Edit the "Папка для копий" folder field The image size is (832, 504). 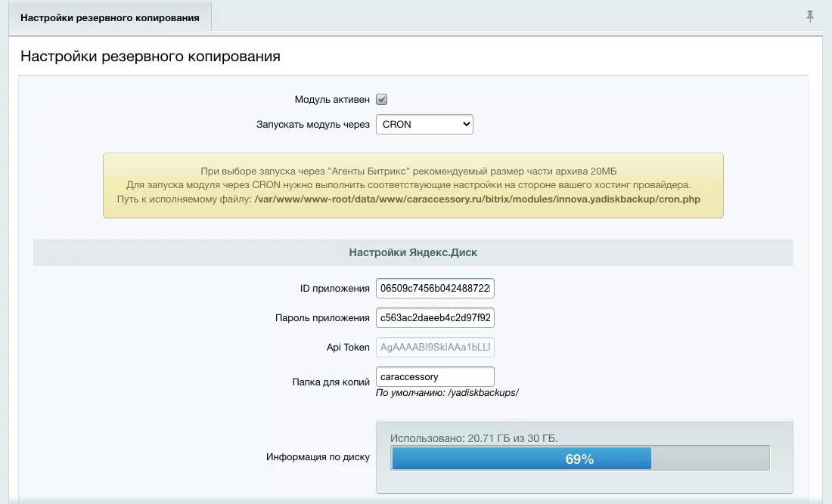pyautogui.click(x=435, y=376)
